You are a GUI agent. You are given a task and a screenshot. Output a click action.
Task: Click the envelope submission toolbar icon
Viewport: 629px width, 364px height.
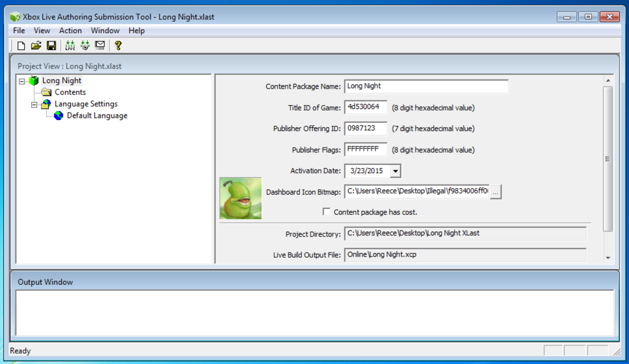pyautogui.click(x=100, y=45)
